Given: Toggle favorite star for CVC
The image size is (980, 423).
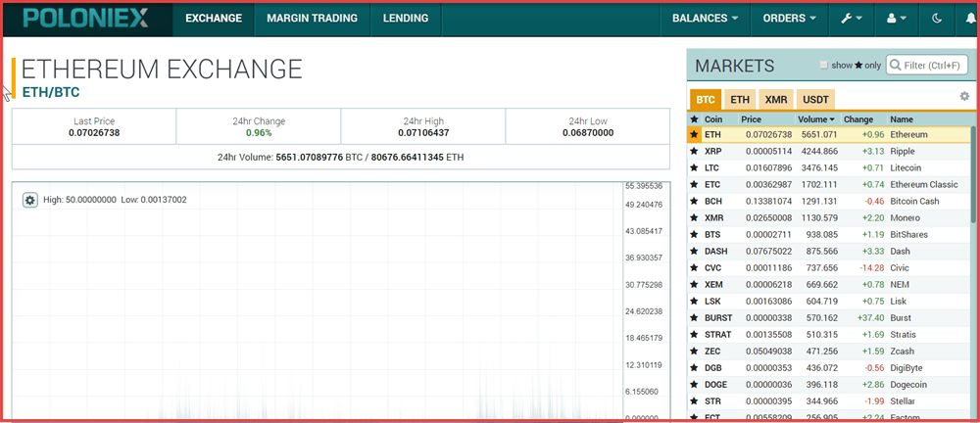Looking at the screenshot, I should click(x=693, y=267).
